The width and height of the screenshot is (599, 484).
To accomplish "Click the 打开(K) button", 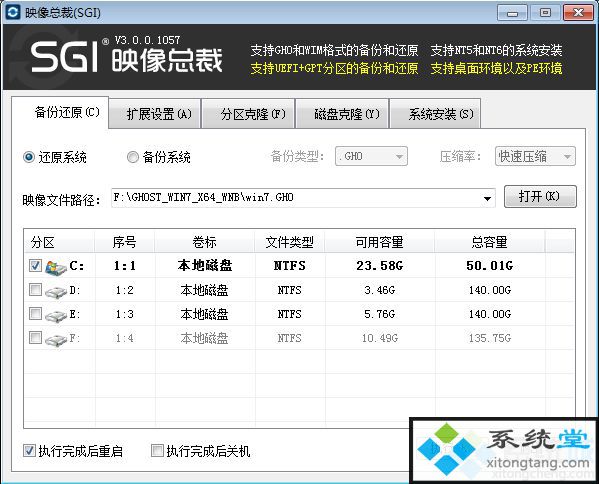I will click(540, 197).
